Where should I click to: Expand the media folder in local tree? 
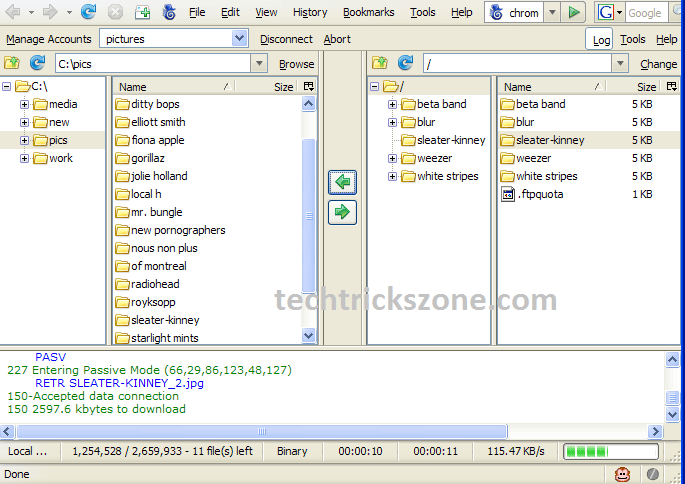click(x=25, y=104)
